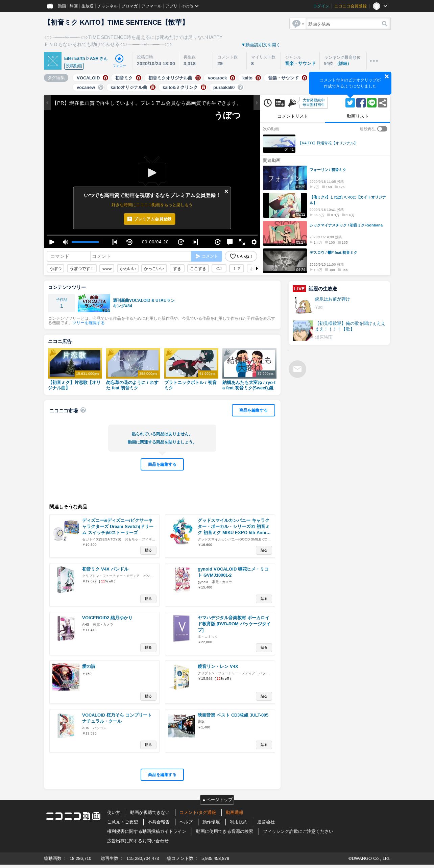Collapse the left arrow on PR banner
Screen dimensions: 434x868
pyautogui.click(x=47, y=103)
